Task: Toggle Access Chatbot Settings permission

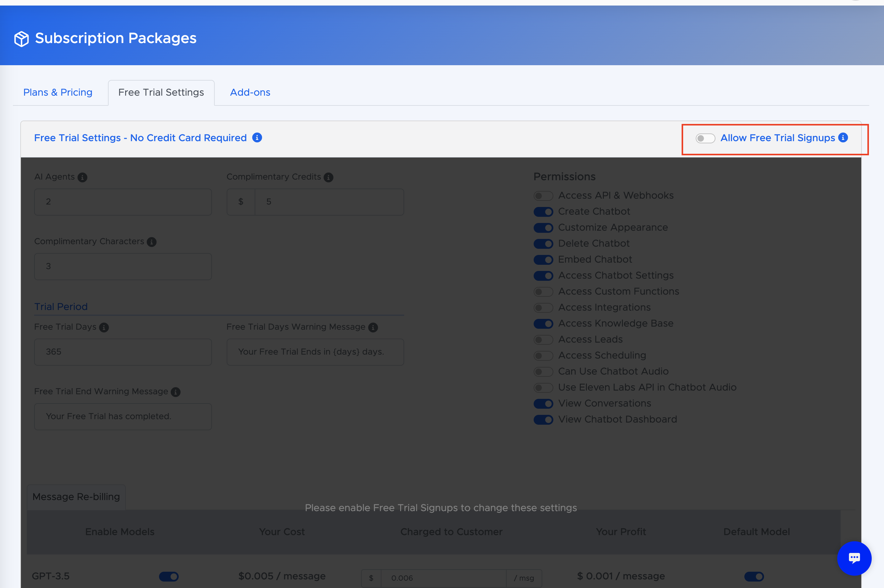Action: click(543, 276)
